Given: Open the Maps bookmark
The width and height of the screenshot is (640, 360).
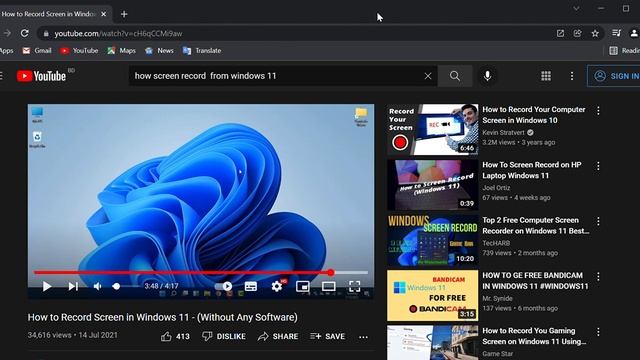Looking at the screenshot, I should click(x=121, y=51).
